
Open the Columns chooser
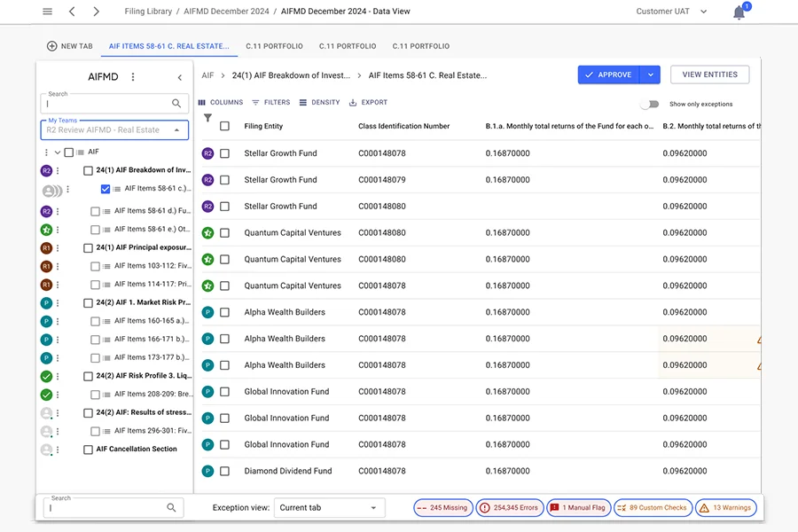click(x=220, y=103)
